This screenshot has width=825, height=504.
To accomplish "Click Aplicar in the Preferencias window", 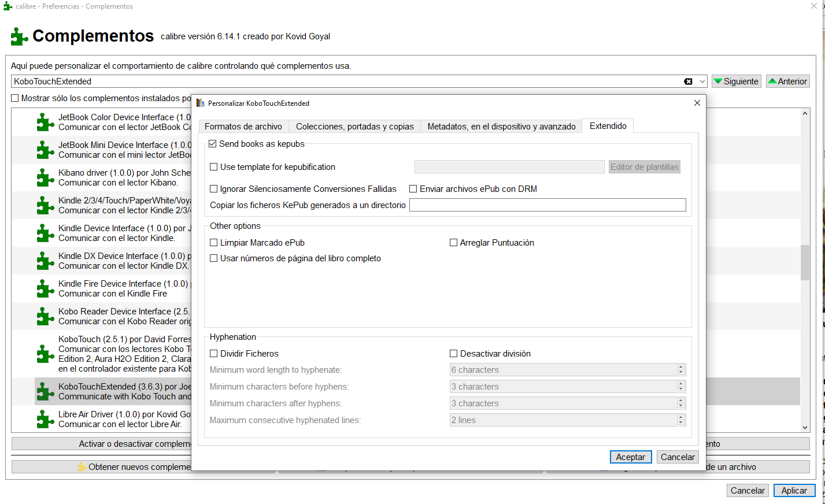I will pyautogui.click(x=794, y=491).
